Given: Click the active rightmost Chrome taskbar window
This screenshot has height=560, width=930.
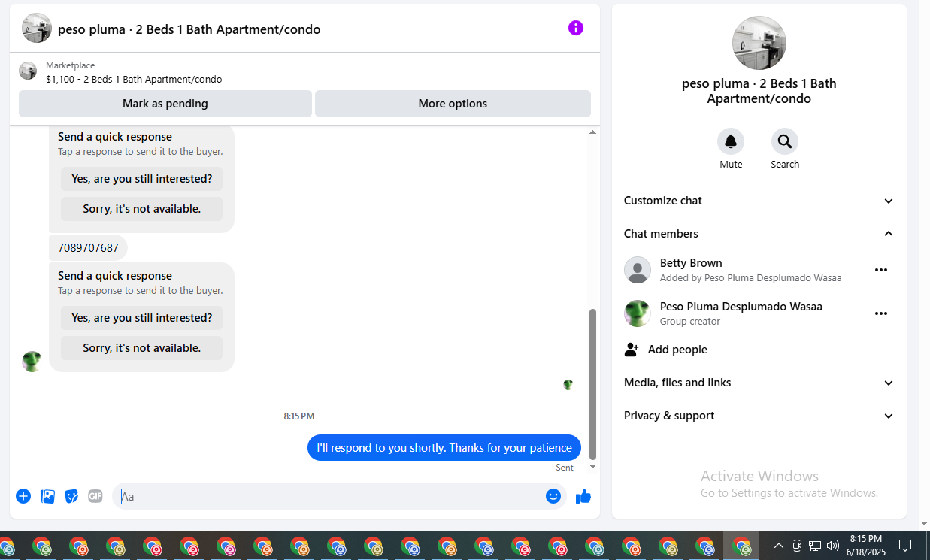Looking at the screenshot, I should (742, 546).
